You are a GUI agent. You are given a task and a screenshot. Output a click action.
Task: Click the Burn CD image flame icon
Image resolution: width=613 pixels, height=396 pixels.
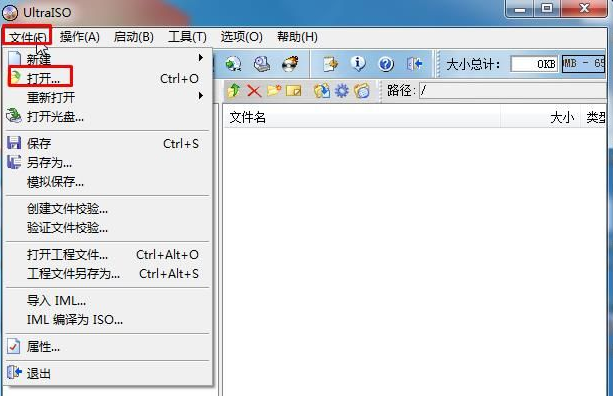(290, 63)
